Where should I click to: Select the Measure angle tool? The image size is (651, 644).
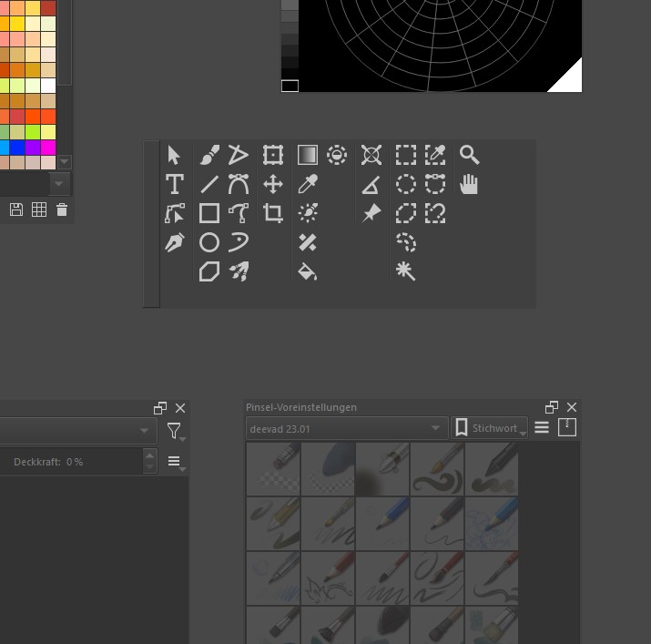371,184
